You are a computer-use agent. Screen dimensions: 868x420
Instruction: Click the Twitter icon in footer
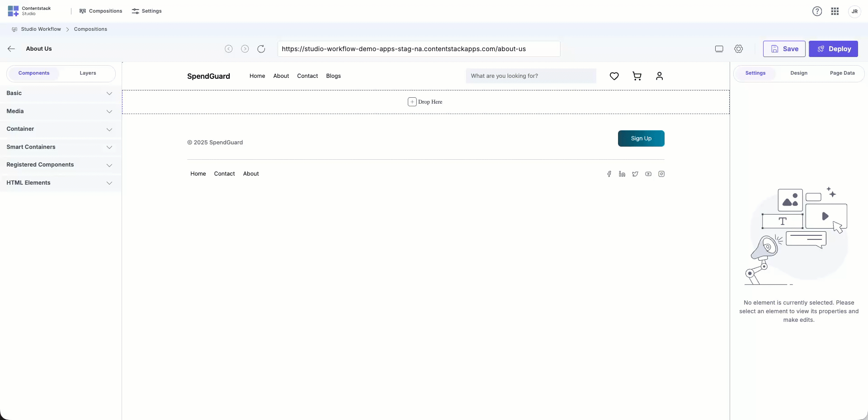635,174
